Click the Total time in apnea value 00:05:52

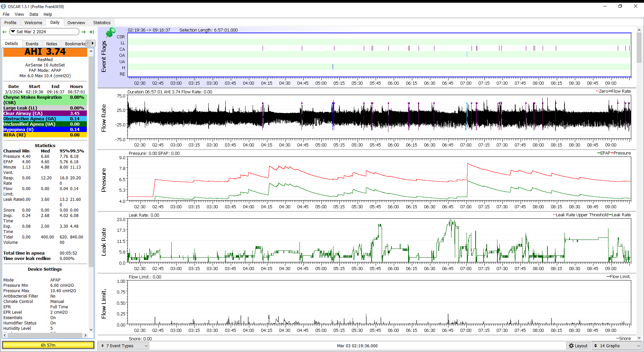[x=68, y=253]
